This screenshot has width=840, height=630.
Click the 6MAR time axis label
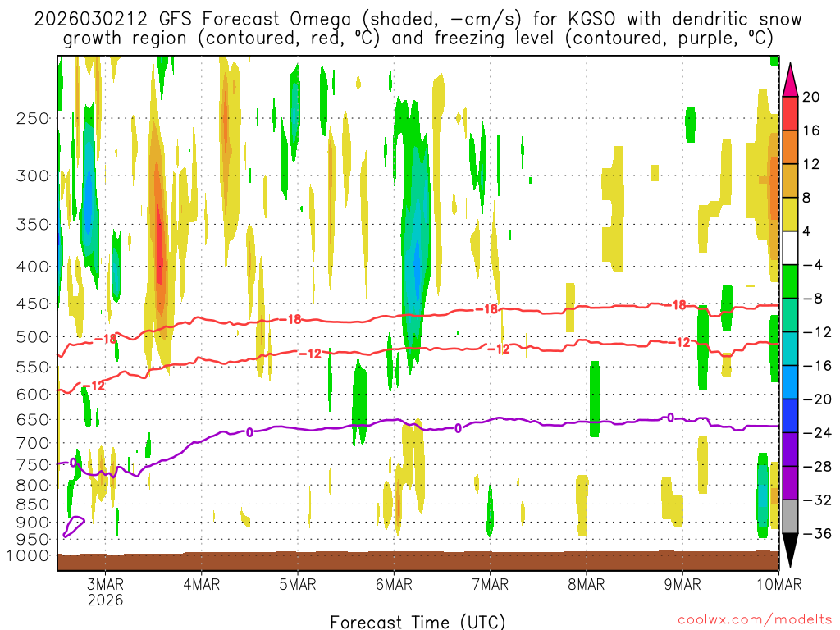[395, 584]
